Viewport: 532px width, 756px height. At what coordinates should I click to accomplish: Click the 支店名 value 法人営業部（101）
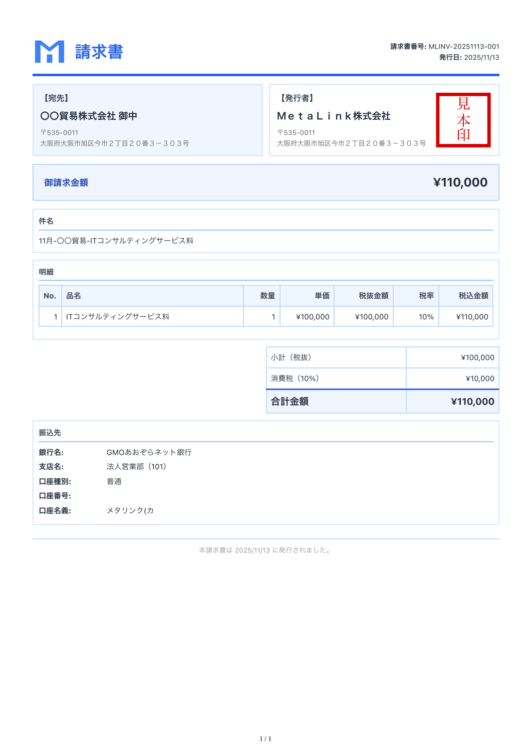(x=136, y=467)
